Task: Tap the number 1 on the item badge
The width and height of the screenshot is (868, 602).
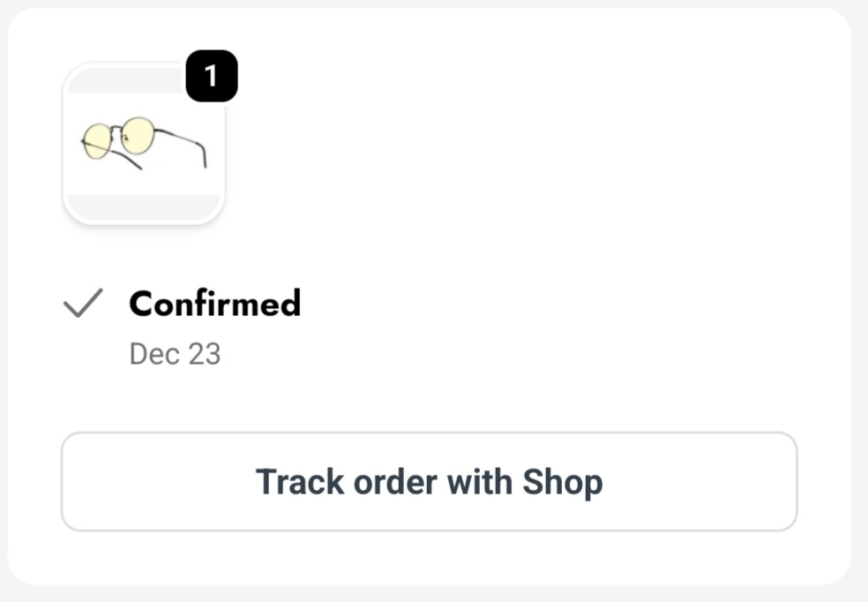Action: (212, 77)
